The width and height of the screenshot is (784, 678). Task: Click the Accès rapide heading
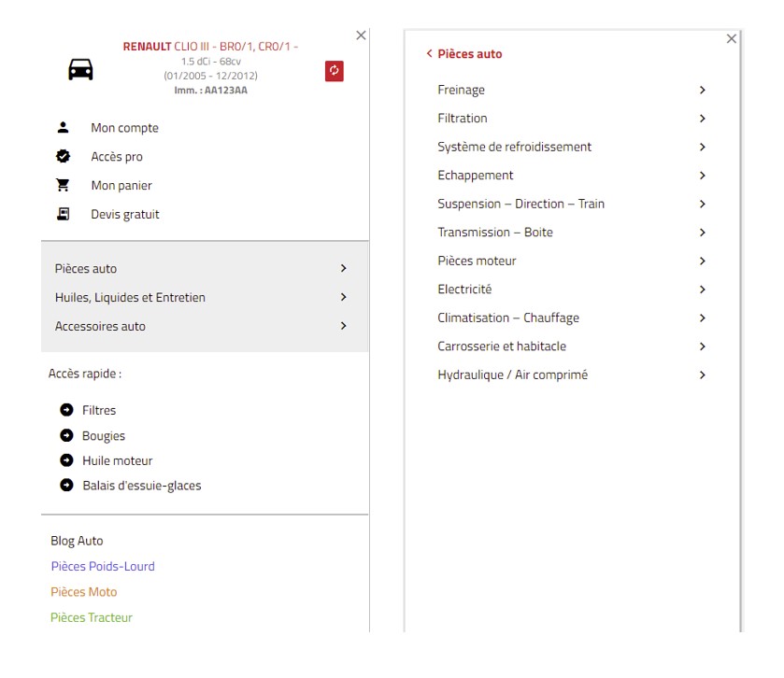point(85,374)
